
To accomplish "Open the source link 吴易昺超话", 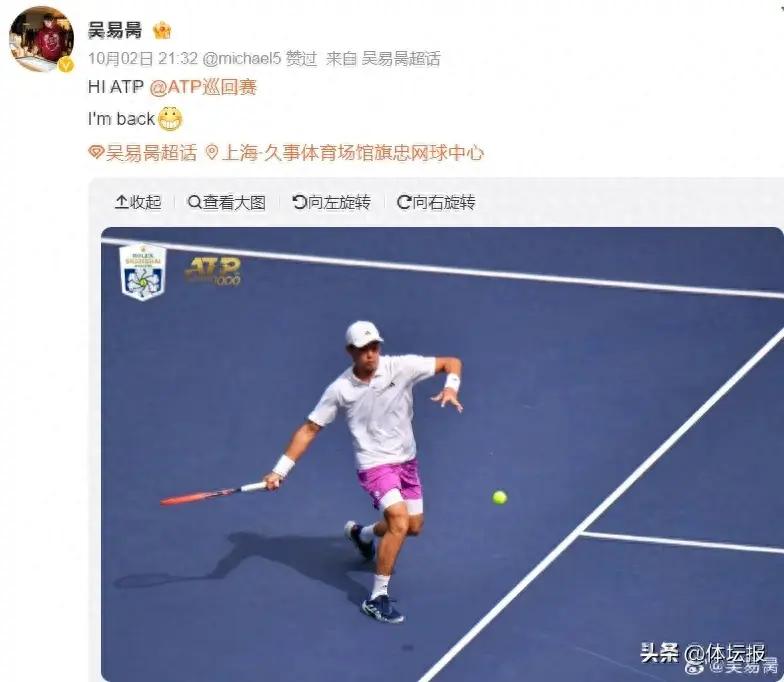I will pos(401,58).
